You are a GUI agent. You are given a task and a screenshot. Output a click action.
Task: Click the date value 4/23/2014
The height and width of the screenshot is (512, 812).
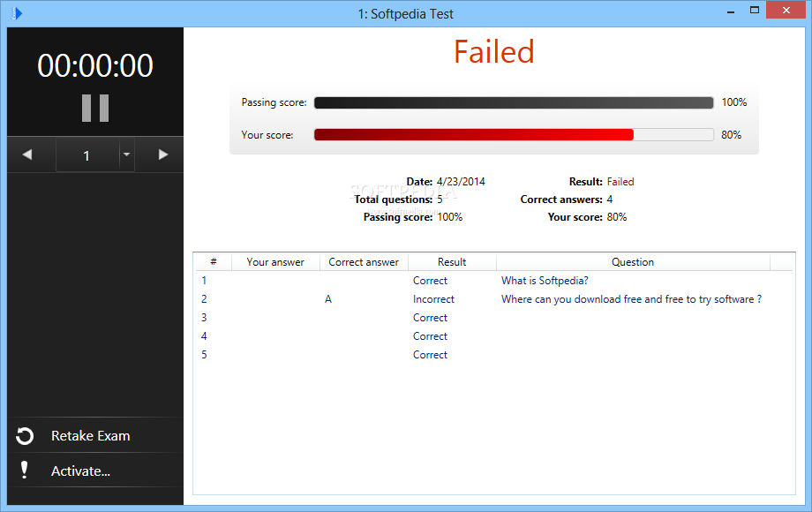(x=461, y=182)
